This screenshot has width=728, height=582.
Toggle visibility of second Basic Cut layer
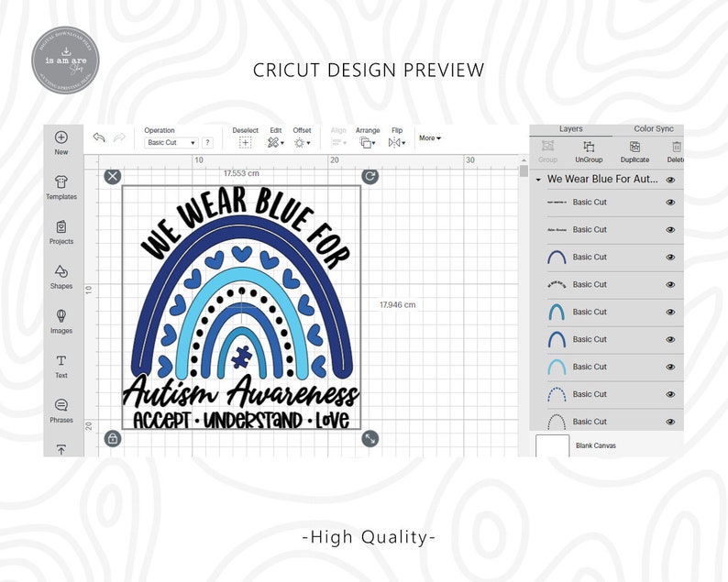(670, 230)
